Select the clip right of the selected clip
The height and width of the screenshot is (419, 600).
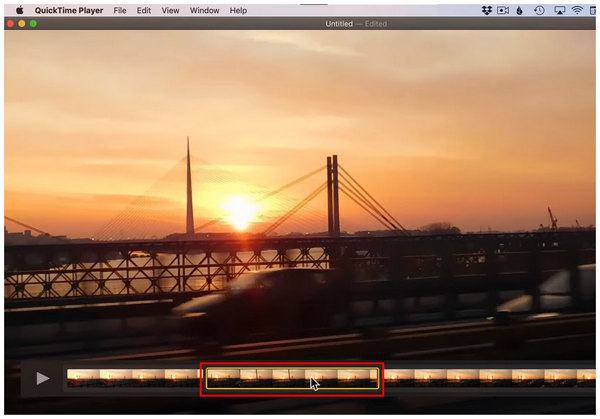point(489,378)
